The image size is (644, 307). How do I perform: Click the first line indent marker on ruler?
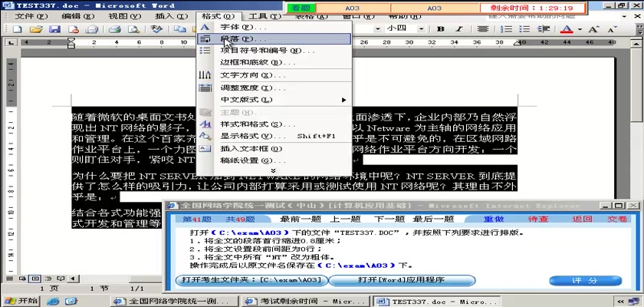click(71, 40)
